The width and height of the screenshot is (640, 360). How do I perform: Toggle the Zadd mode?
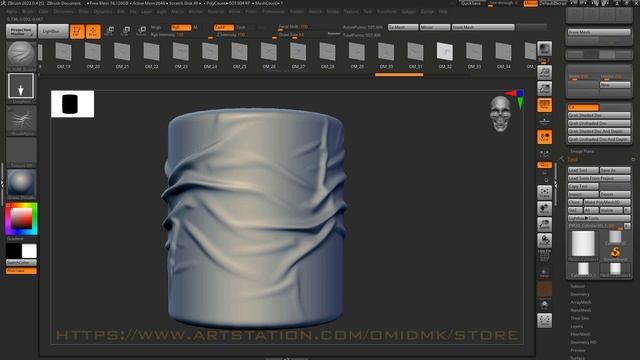click(224, 27)
